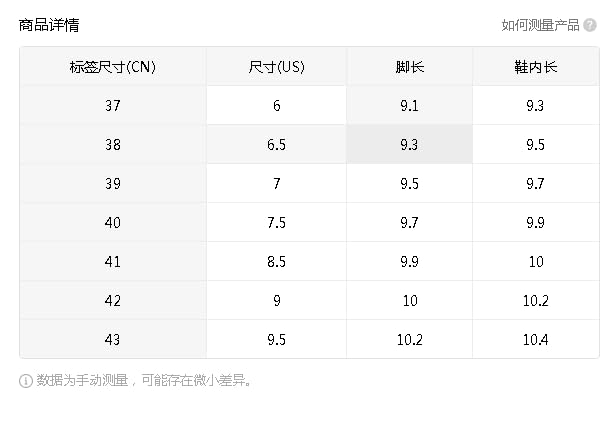Click the 10.4 inner length cell
613x446 pixels.
(536, 339)
